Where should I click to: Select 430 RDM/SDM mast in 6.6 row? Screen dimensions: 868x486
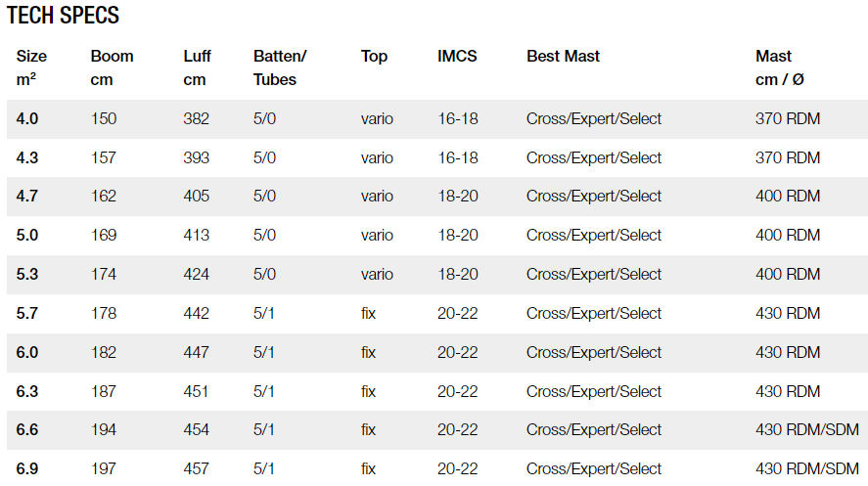[x=807, y=429]
